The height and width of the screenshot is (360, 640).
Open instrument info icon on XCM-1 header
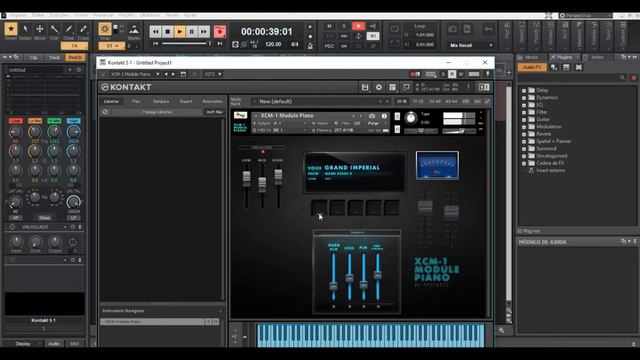(384, 116)
